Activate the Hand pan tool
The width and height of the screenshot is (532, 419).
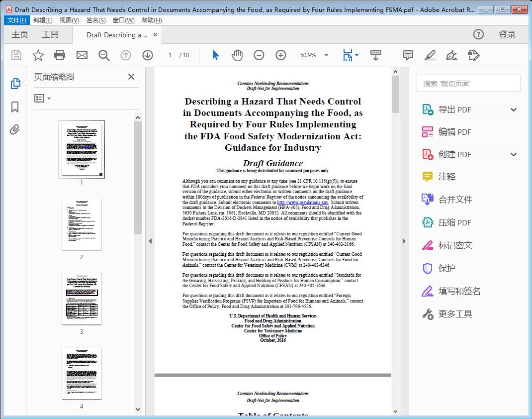click(x=237, y=55)
